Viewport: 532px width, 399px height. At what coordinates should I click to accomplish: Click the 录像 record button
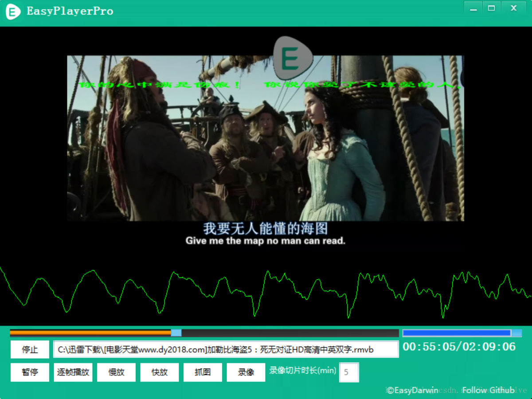click(246, 372)
